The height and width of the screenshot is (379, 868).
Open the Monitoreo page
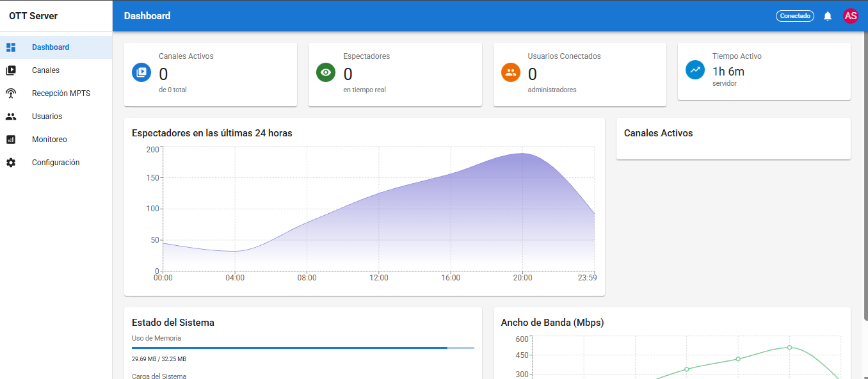(x=56, y=140)
